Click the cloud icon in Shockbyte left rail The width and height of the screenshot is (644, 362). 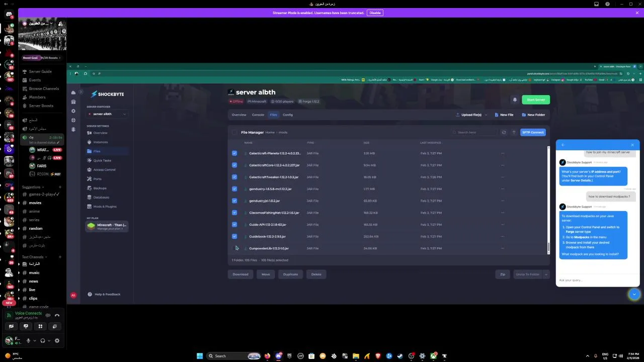(x=73, y=93)
